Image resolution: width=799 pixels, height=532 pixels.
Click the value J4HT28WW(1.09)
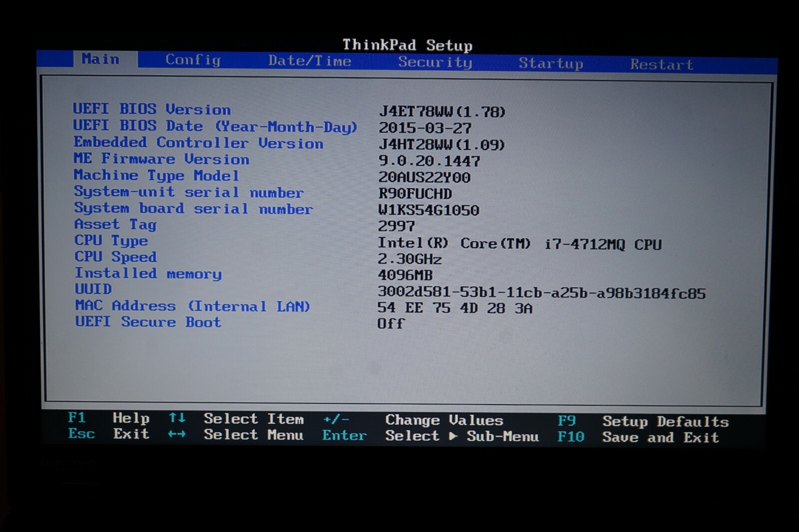(x=442, y=145)
